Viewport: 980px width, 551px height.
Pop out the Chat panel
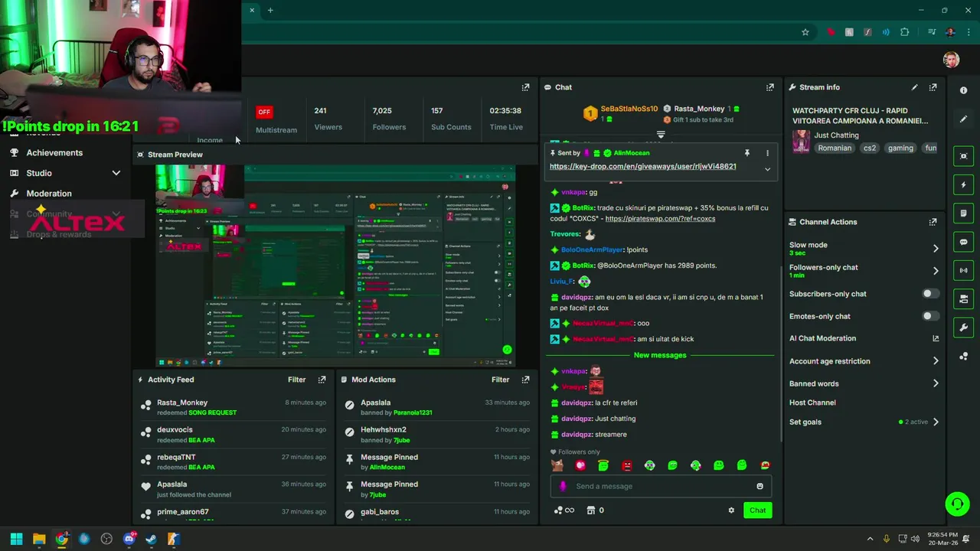pos(769,87)
